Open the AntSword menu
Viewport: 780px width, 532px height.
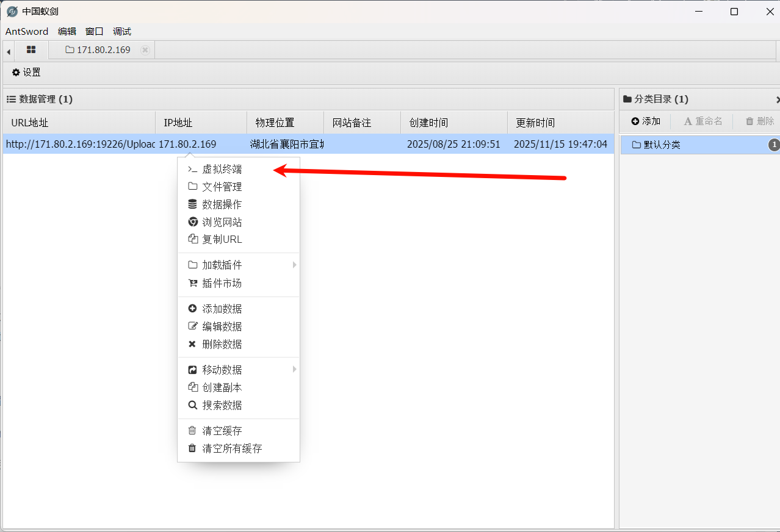point(27,32)
